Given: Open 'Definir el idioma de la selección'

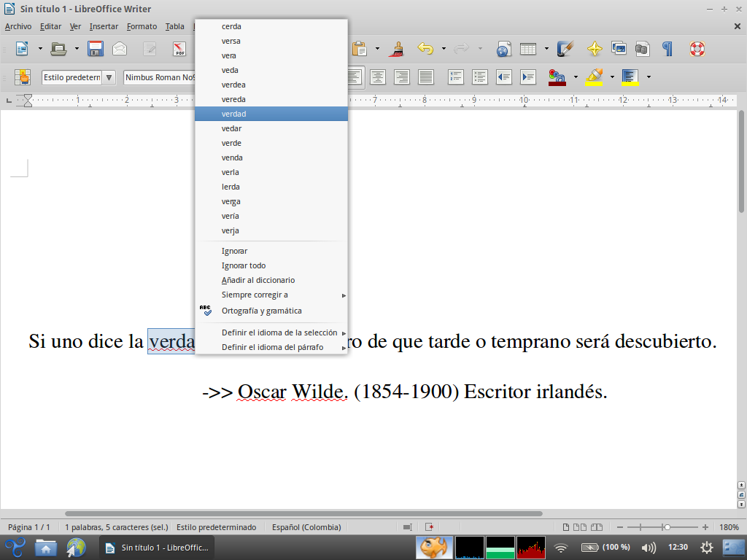Looking at the screenshot, I should (271, 332).
